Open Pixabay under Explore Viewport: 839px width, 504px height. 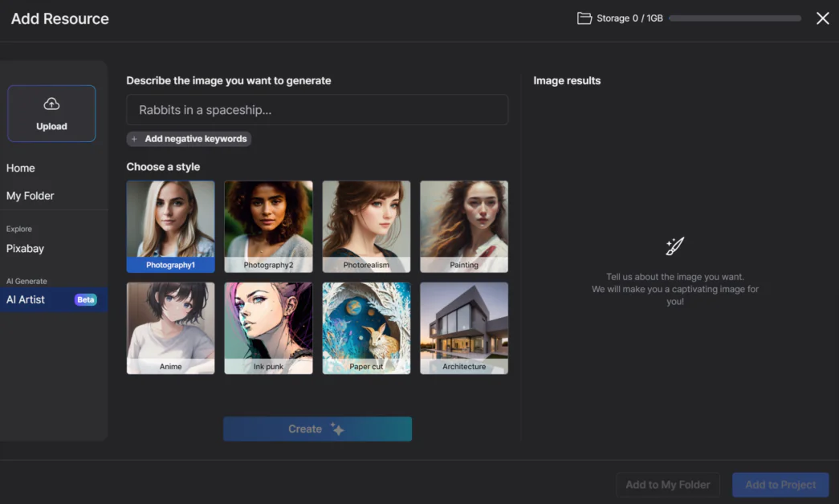[26, 249]
